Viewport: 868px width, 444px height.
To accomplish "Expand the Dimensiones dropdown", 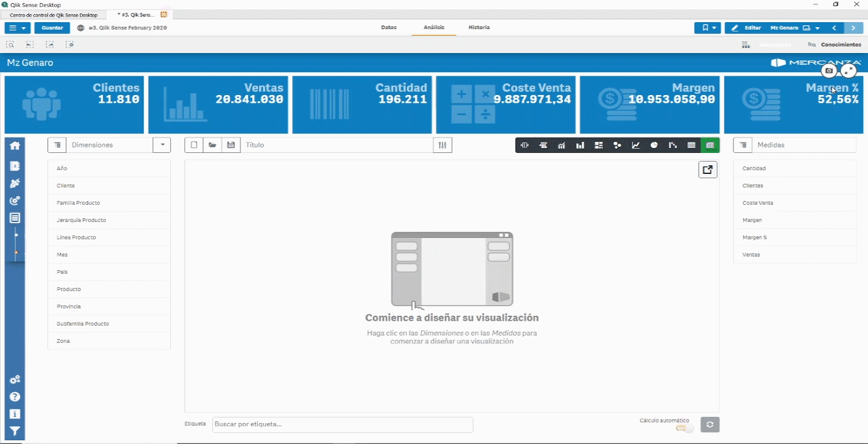I will [x=162, y=144].
